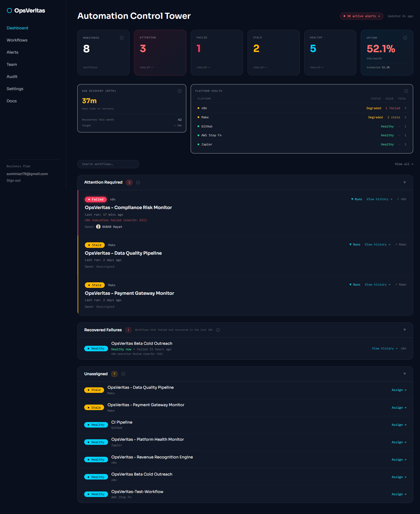
Task: Open Make external link for Data Quality Pipeline
Action: tap(401, 244)
